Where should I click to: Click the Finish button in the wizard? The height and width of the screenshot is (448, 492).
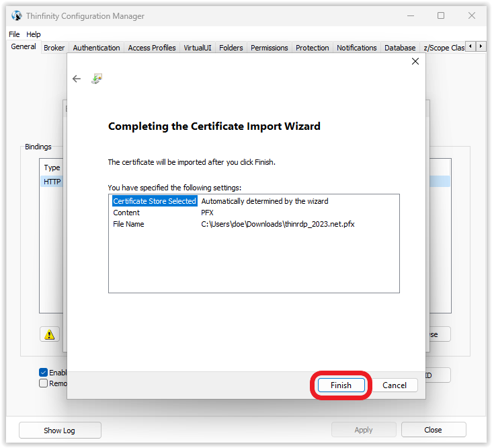coord(341,385)
